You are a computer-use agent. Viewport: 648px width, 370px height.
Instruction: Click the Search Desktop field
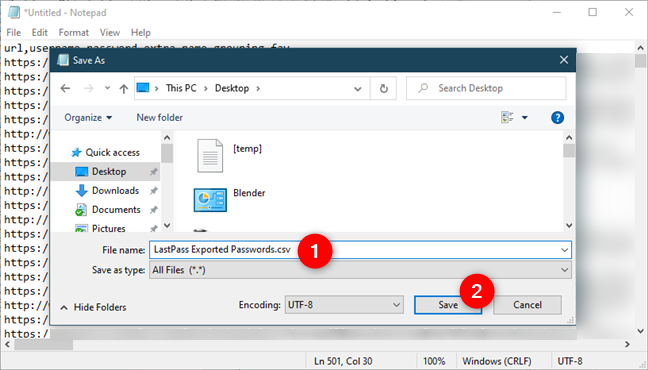coord(486,88)
